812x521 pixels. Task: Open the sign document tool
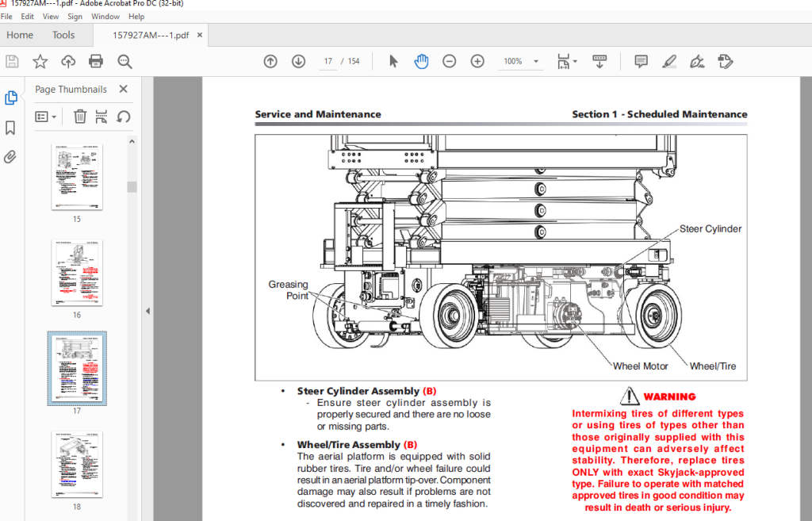(x=697, y=62)
